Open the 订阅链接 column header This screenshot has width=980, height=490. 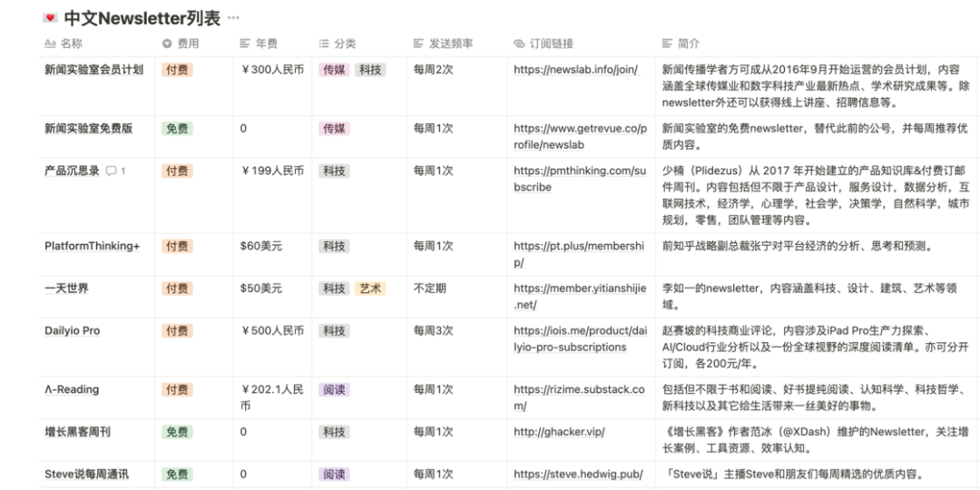(544, 44)
